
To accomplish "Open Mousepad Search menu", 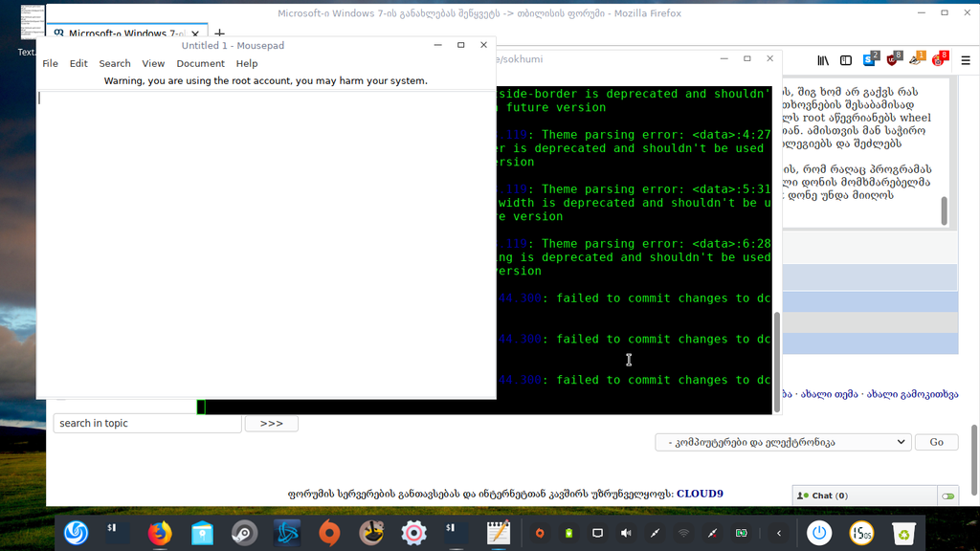I will (x=115, y=64).
